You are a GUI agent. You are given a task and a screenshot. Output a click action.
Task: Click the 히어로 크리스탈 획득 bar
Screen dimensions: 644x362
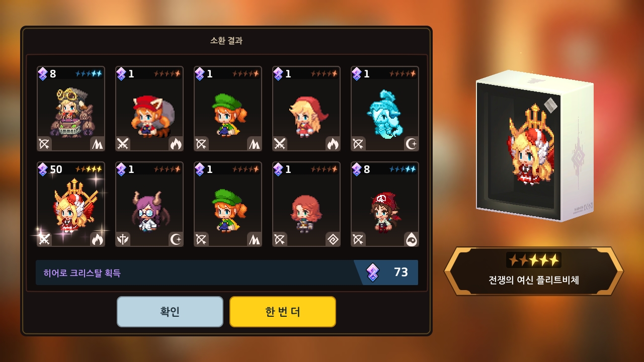pyautogui.click(x=227, y=273)
